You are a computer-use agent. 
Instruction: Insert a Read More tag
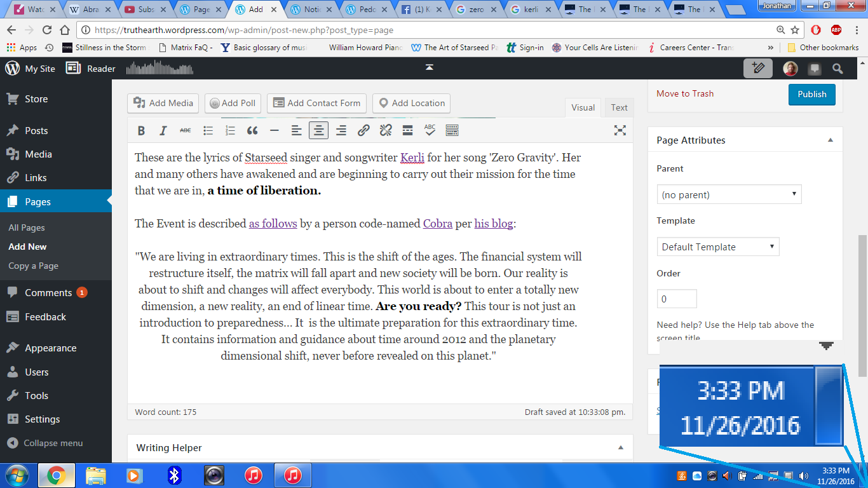408,130
